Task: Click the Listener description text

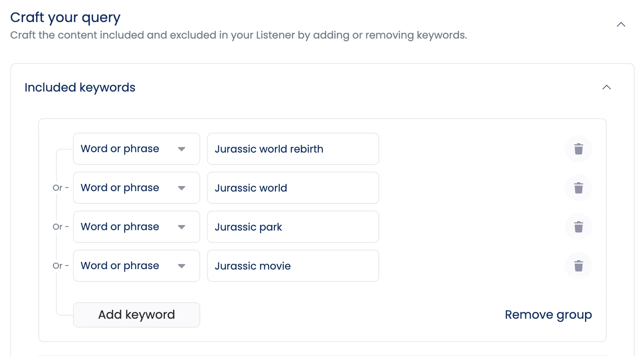Action: click(x=238, y=35)
